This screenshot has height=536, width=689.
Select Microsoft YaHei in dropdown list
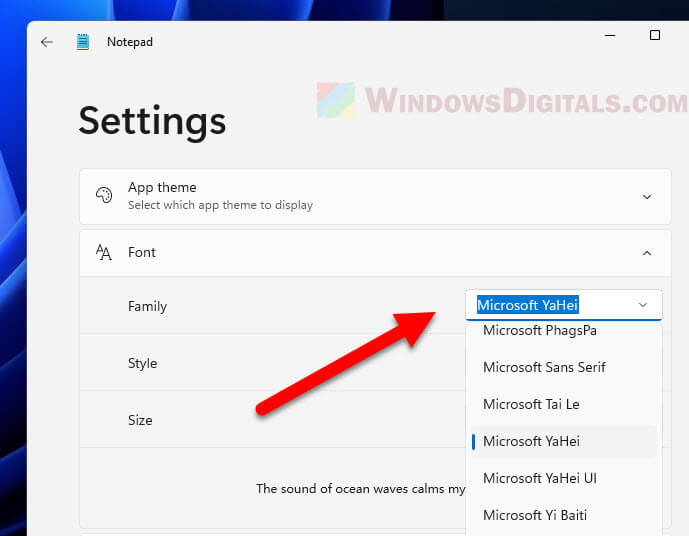(564, 442)
